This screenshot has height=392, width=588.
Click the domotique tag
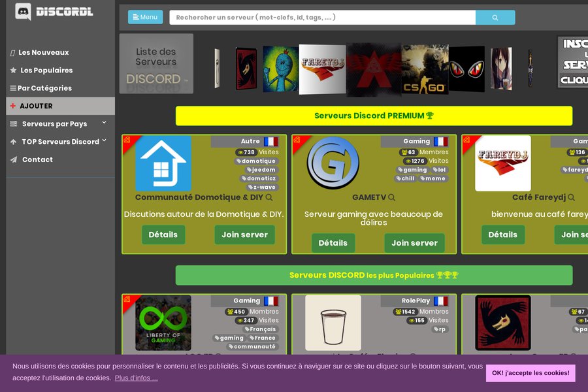coord(257,161)
